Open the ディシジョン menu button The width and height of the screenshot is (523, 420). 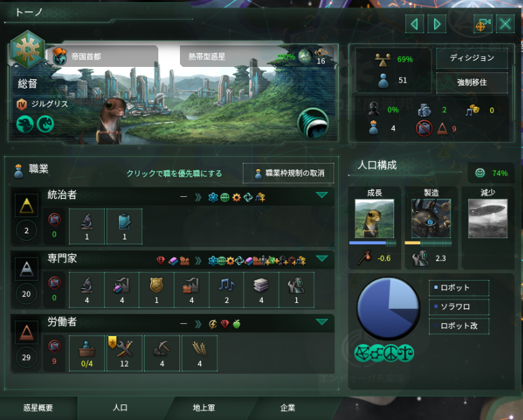[472, 58]
